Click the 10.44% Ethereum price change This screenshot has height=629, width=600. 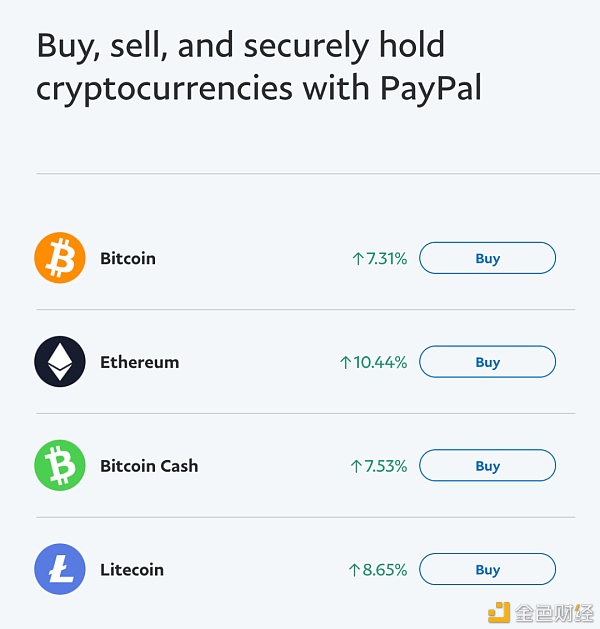[381, 362]
